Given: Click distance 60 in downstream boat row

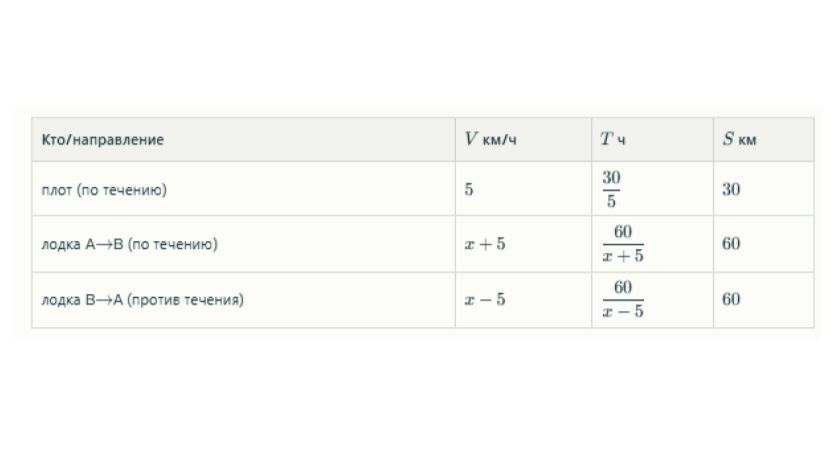Looking at the screenshot, I should point(731,244).
